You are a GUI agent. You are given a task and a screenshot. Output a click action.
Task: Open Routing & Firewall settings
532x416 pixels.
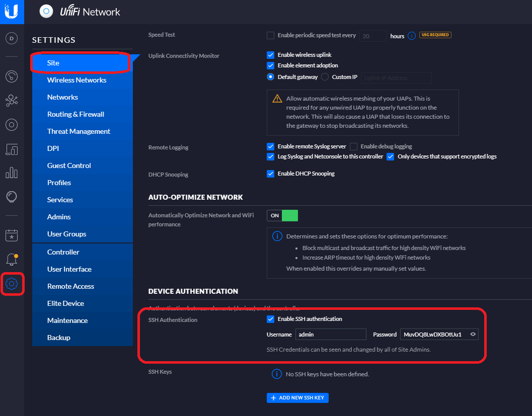click(83, 114)
